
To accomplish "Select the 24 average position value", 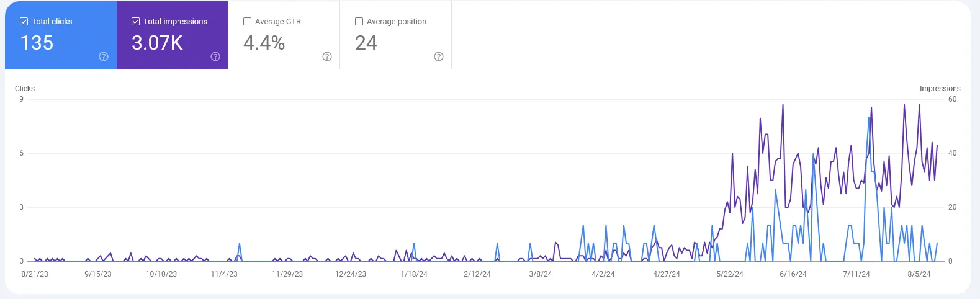I will pyautogui.click(x=366, y=43).
